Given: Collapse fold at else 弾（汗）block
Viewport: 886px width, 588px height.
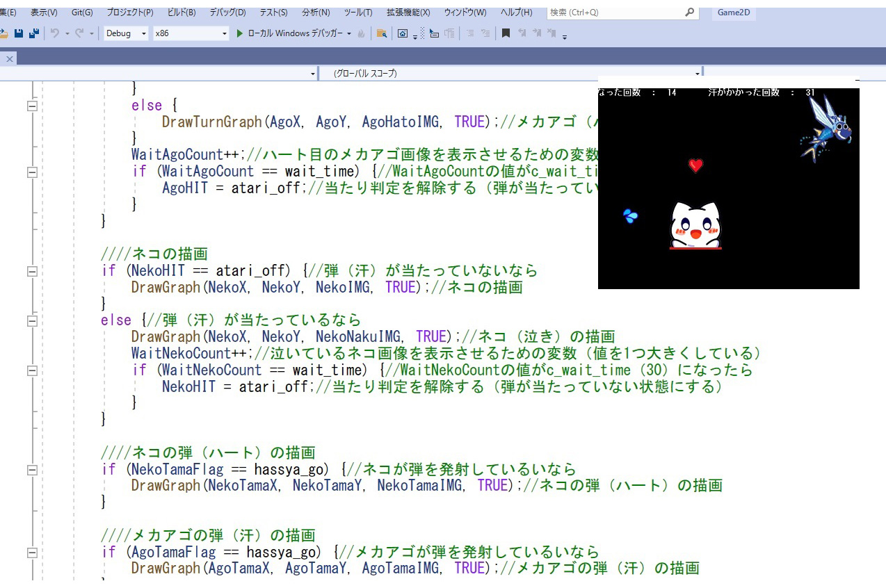Looking at the screenshot, I should pos(32,320).
